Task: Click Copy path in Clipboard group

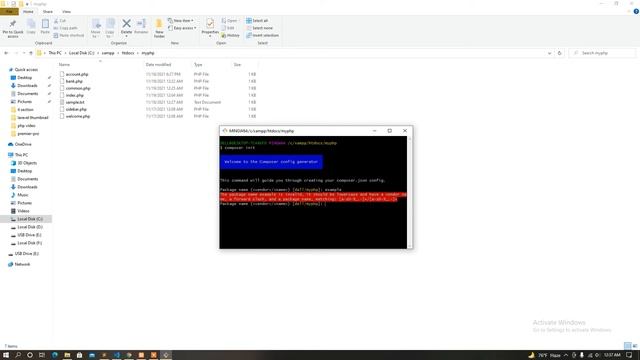Action: [65, 28]
